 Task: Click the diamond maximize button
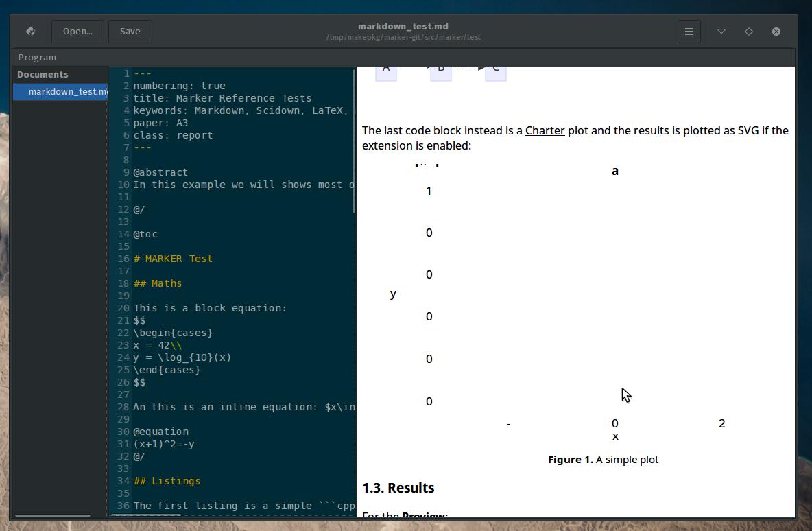748,32
